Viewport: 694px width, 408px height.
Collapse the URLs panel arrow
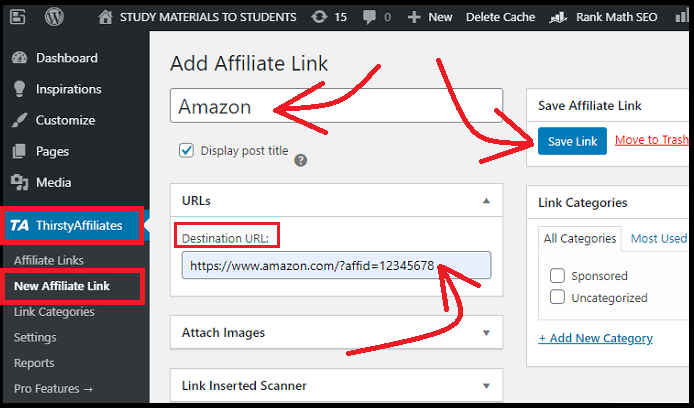pyautogui.click(x=486, y=201)
